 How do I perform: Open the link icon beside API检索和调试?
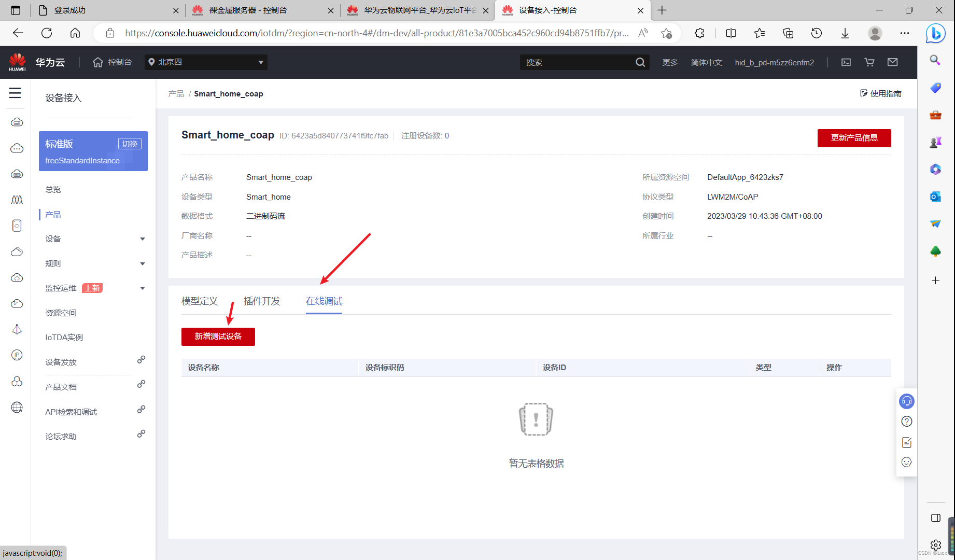pyautogui.click(x=141, y=409)
